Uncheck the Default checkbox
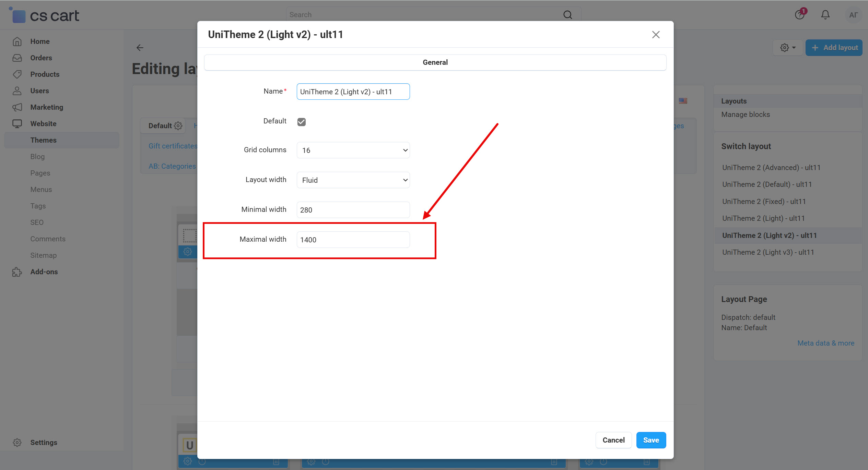Viewport: 868px width, 470px height. 301,122
